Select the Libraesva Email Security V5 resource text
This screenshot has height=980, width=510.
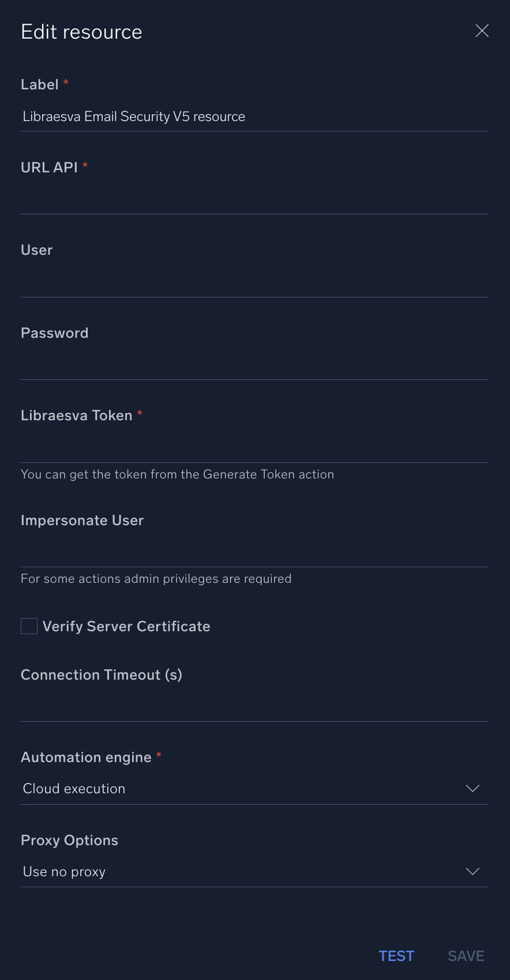point(133,116)
